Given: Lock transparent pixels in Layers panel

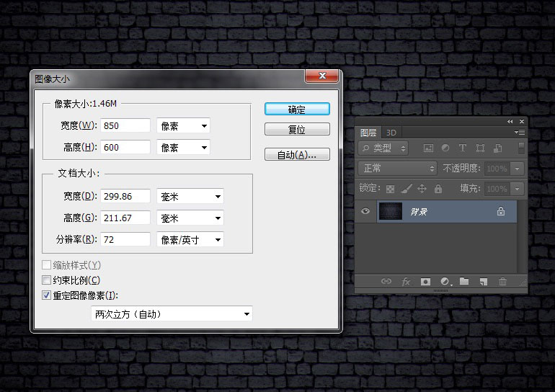Looking at the screenshot, I should [x=390, y=189].
